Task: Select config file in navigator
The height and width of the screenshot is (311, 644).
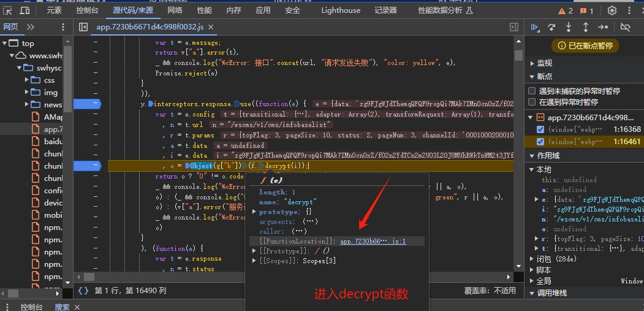Action: click(x=47, y=191)
